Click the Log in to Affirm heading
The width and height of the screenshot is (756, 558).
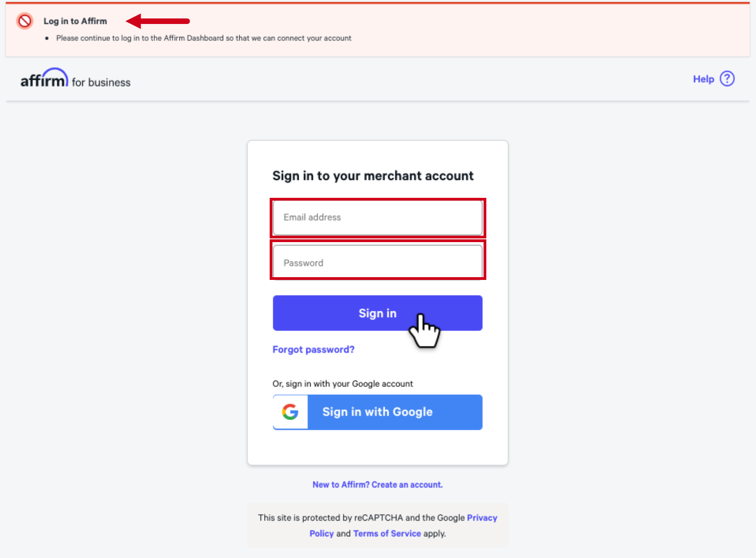75,21
